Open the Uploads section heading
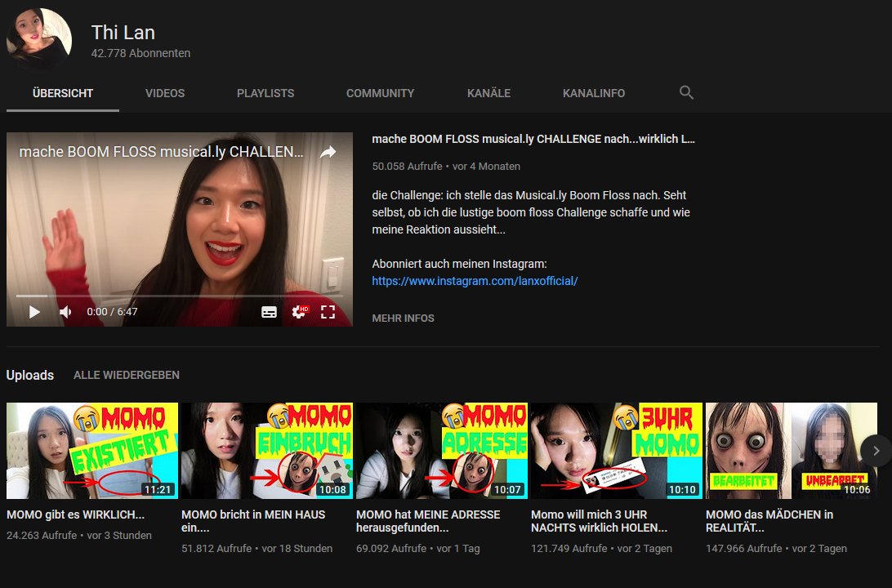The height and width of the screenshot is (588, 892). (30, 376)
